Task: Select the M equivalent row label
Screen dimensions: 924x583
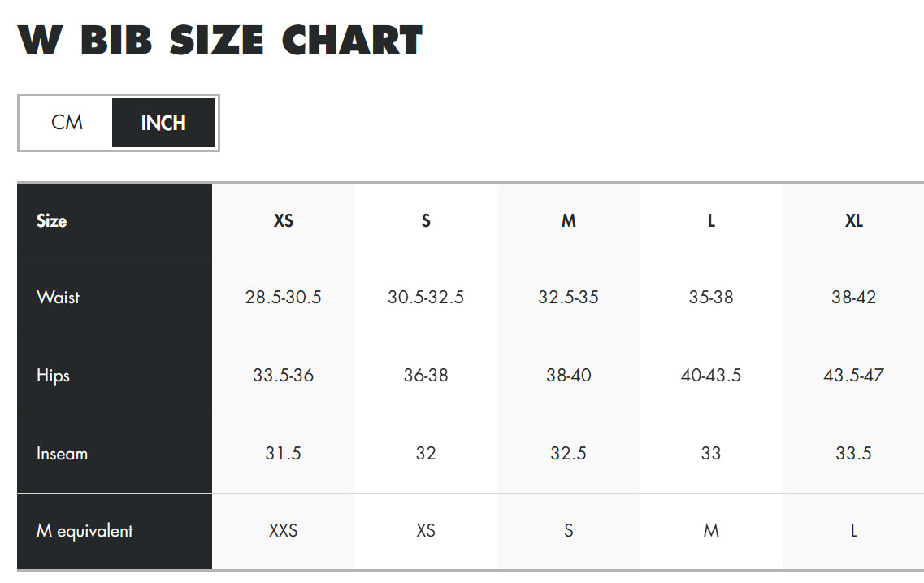Action: 85,531
